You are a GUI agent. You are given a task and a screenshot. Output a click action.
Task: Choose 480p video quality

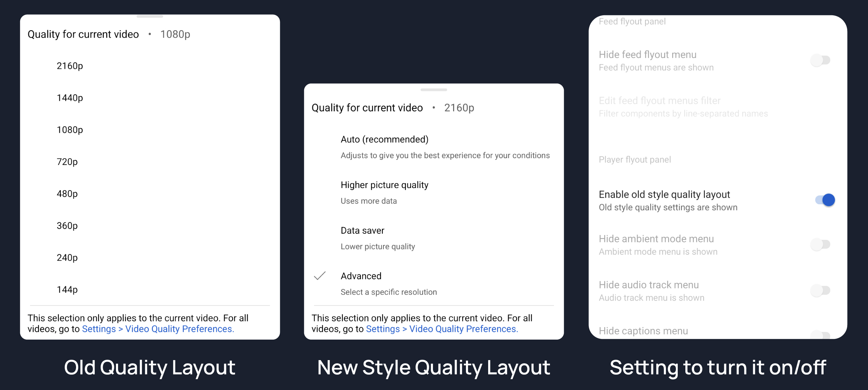tap(67, 194)
